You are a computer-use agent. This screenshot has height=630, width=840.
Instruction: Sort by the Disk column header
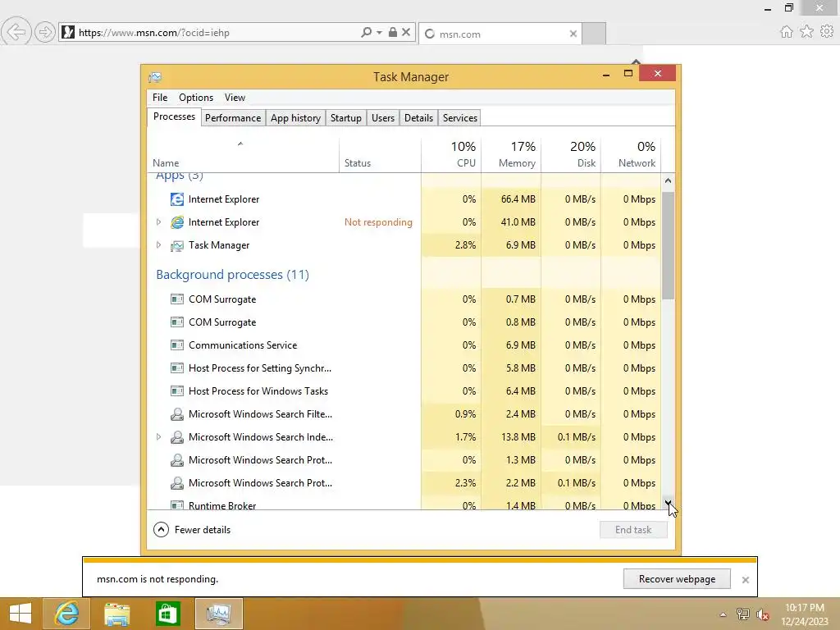click(x=571, y=155)
